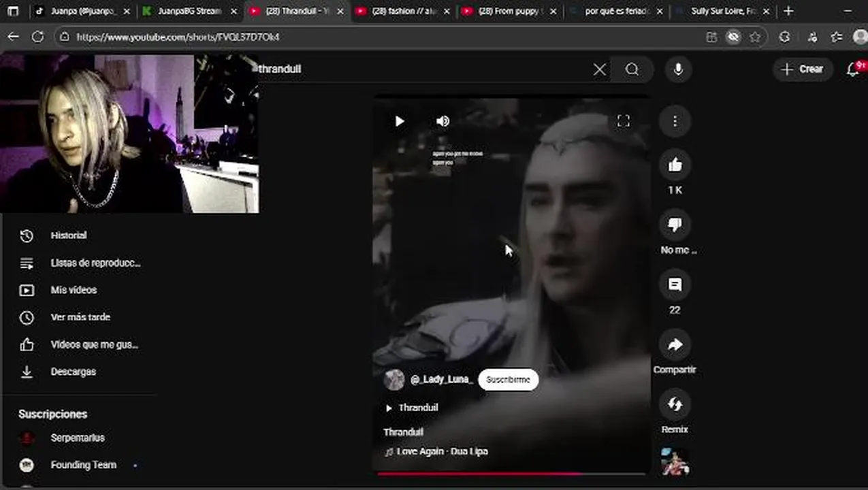Viewport: 868px width, 490px height.
Task: Bookmark this page with star icon
Action: pyautogui.click(x=755, y=37)
